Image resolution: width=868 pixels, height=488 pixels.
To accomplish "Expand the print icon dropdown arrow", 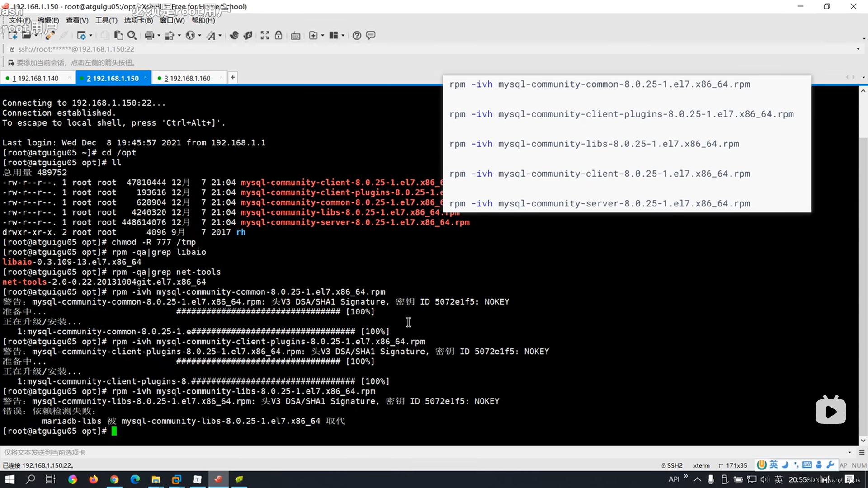I will click(159, 35).
